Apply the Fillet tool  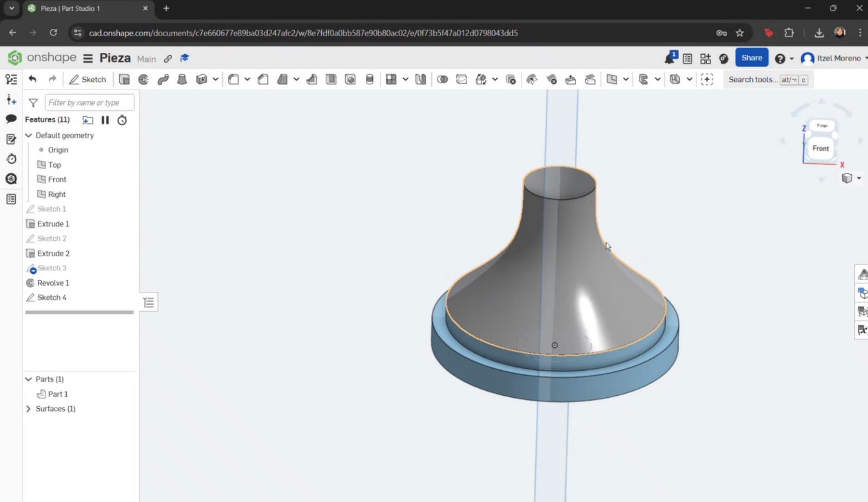click(233, 79)
